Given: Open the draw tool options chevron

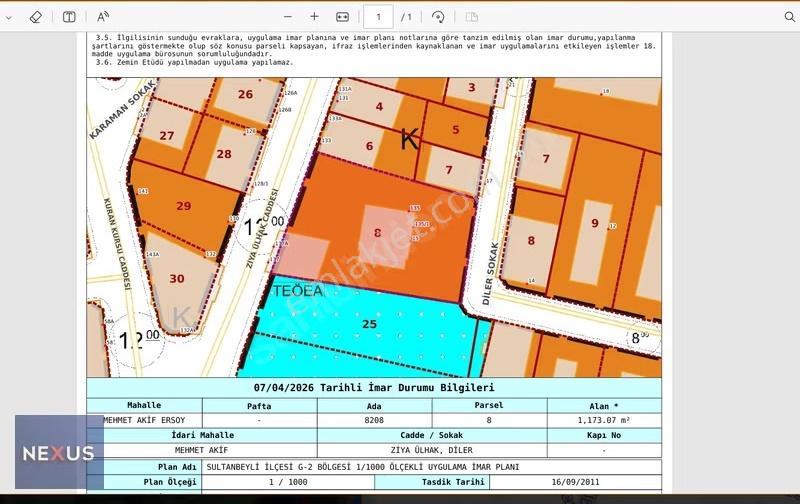Looking at the screenshot, I should (x=8, y=17).
